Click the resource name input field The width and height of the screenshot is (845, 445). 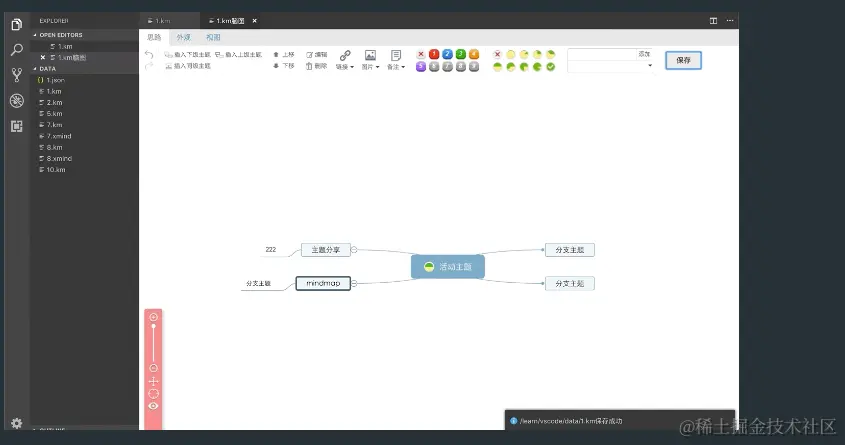602,54
